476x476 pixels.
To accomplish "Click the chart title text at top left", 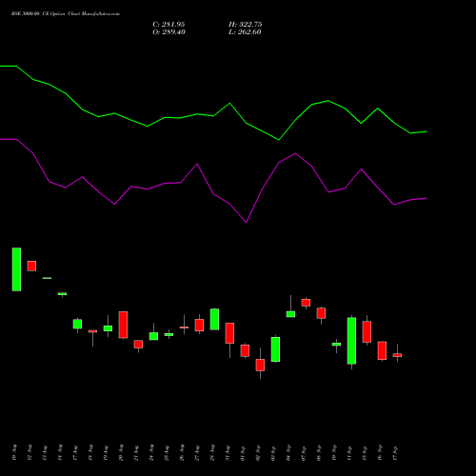I will tap(66, 14).
